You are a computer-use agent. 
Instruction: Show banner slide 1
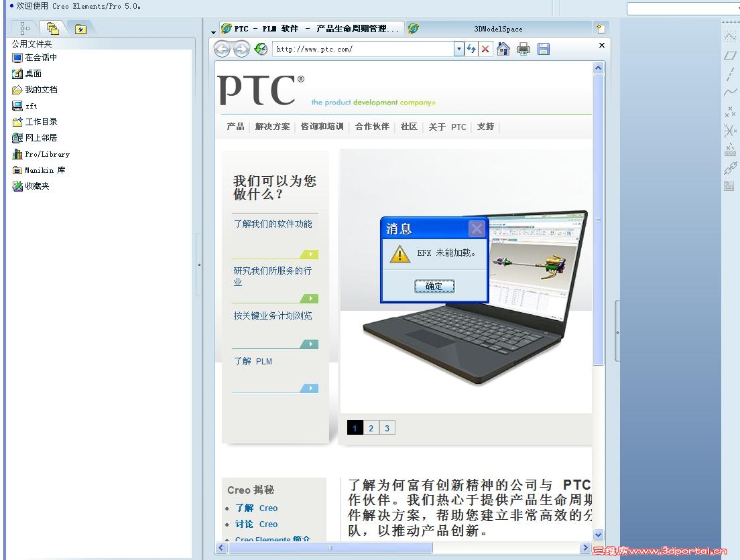click(355, 428)
